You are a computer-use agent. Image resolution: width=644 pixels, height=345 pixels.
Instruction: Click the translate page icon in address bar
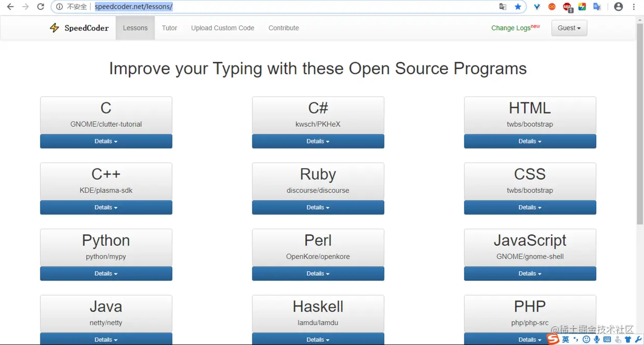click(503, 7)
